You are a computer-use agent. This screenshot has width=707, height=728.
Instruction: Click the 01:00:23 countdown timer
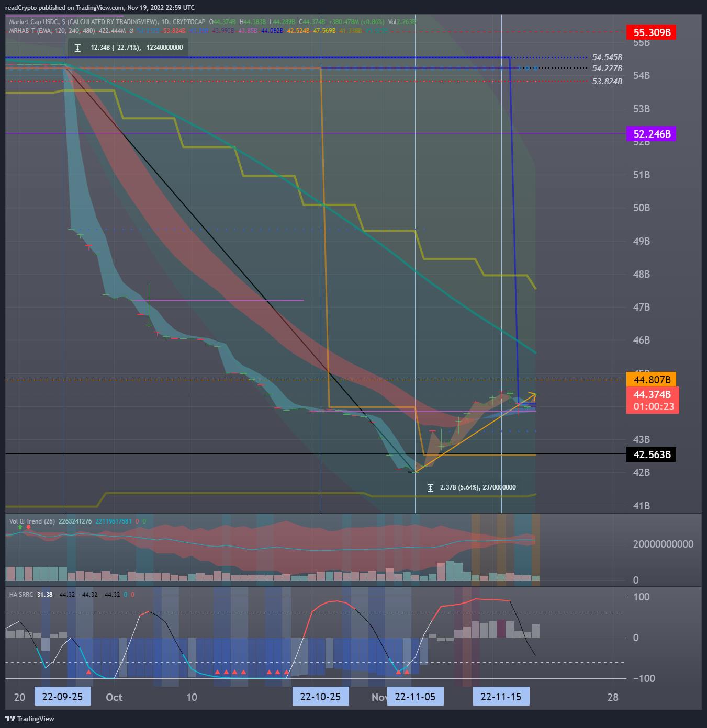pyautogui.click(x=654, y=407)
